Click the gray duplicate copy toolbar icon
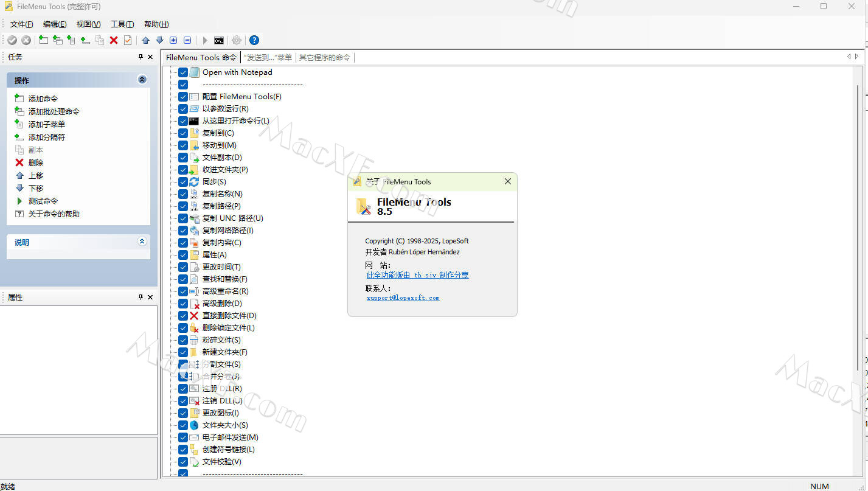 pos(100,40)
